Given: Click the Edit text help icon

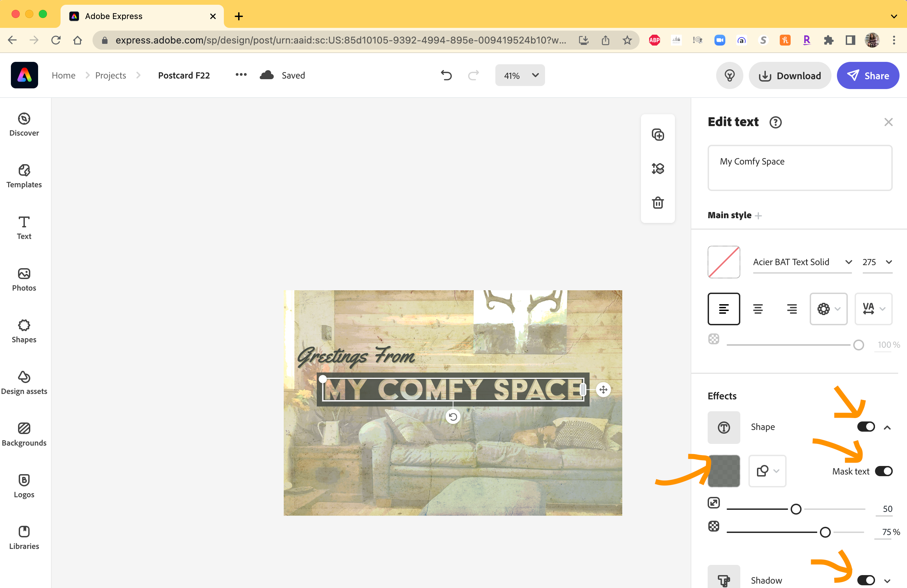Looking at the screenshot, I should (775, 122).
